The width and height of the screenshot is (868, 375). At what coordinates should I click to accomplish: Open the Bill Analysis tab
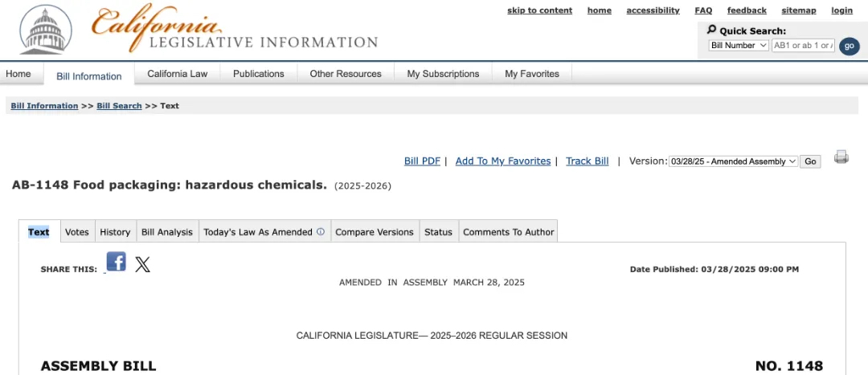coord(166,232)
